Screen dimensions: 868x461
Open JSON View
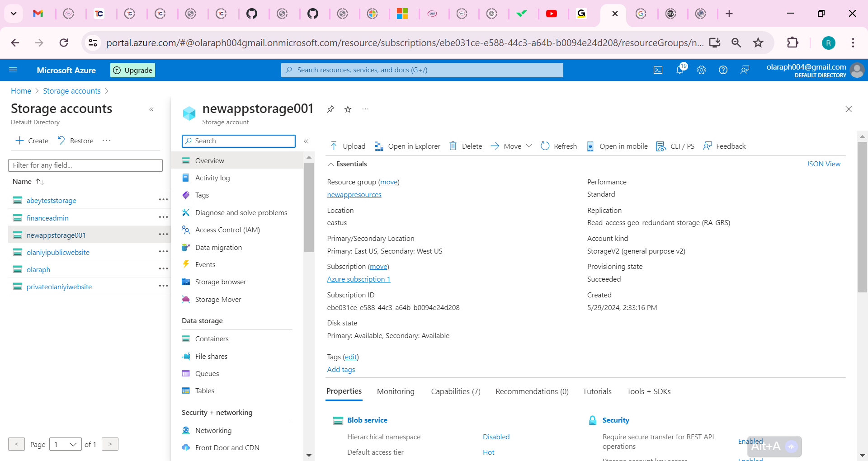pyautogui.click(x=823, y=164)
